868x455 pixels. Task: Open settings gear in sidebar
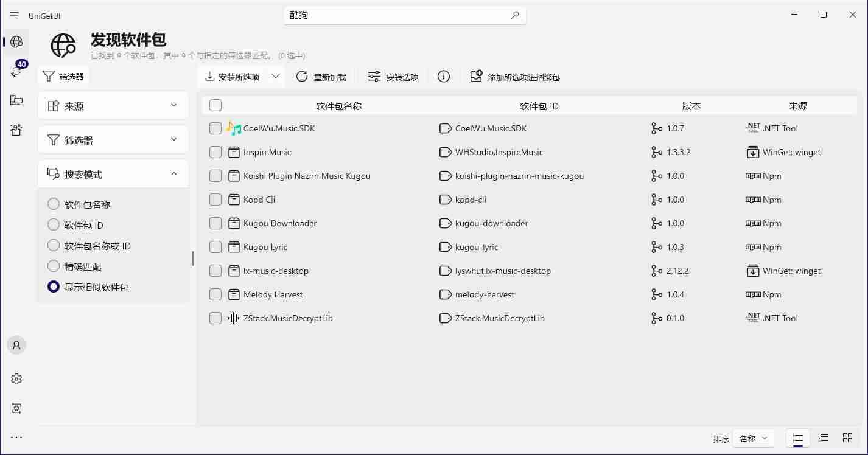16,379
